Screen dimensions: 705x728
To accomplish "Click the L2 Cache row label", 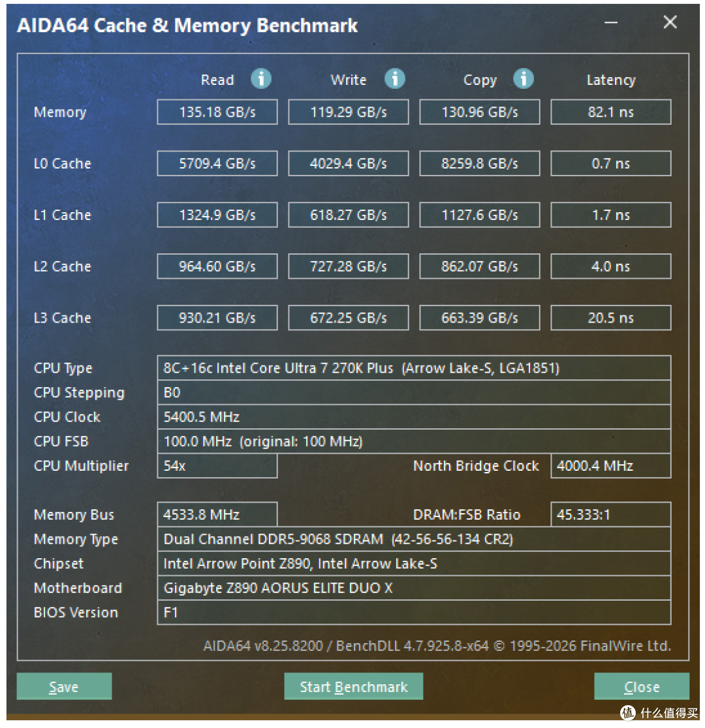I will point(62,266).
